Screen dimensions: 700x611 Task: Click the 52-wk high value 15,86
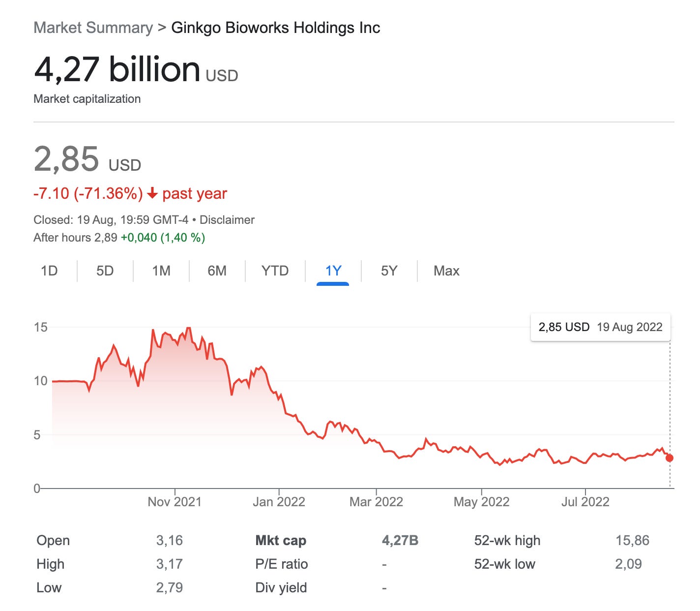pos(632,541)
